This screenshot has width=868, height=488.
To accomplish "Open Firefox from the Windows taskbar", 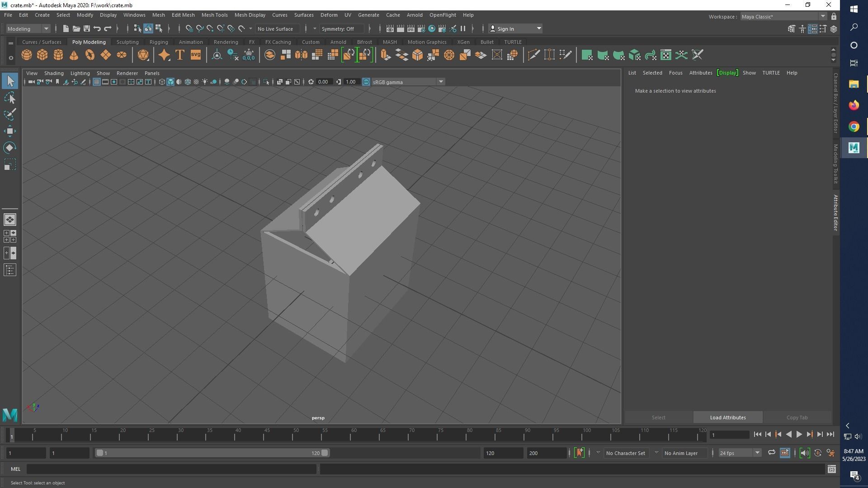I will [854, 105].
